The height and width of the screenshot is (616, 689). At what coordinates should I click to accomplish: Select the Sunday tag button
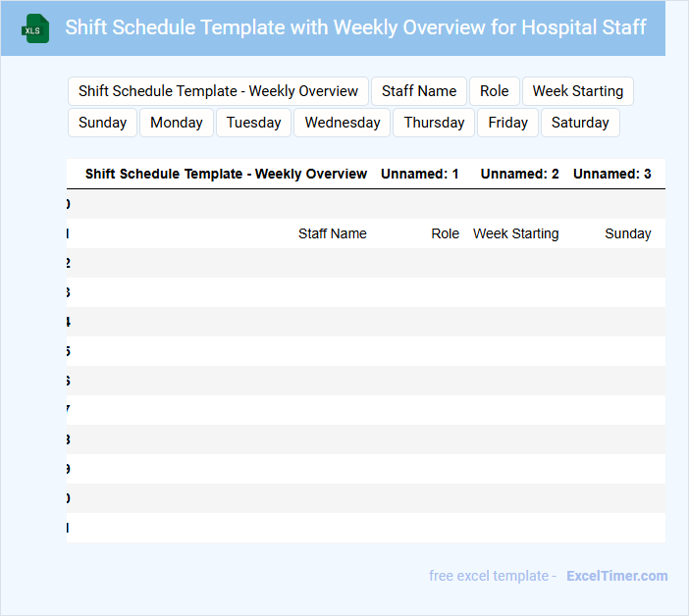tap(102, 123)
